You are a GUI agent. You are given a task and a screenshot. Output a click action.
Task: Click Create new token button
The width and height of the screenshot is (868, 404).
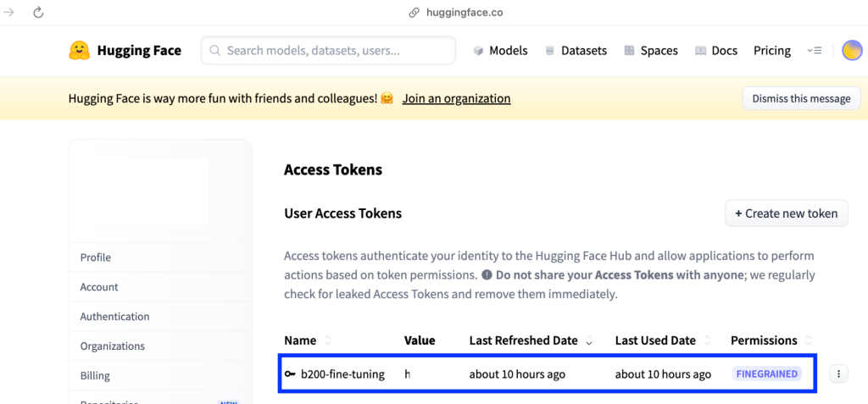[786, 213]
